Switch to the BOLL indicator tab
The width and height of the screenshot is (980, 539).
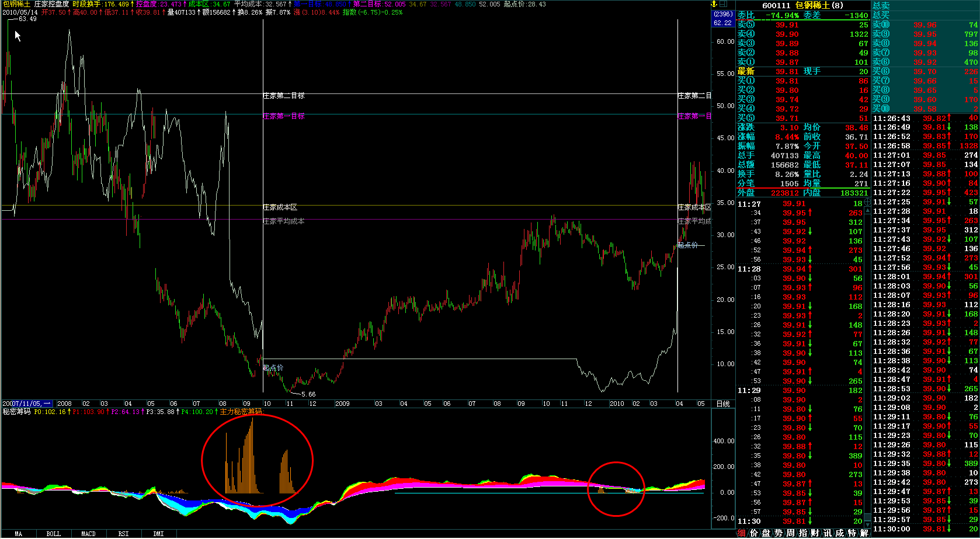point(54,534)
